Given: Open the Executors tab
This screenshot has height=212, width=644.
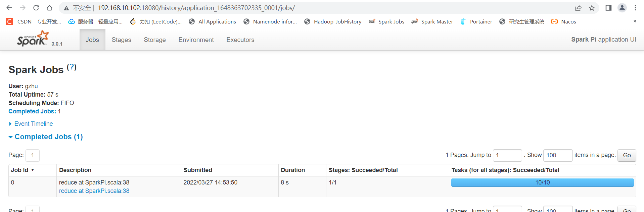Looking at the screenshot, I should 240,40.
